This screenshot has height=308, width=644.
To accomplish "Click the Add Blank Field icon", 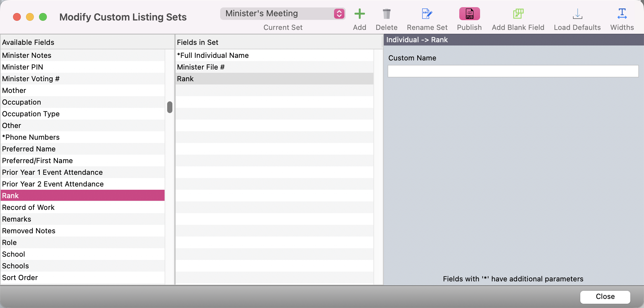I will [x=518, y=14].
